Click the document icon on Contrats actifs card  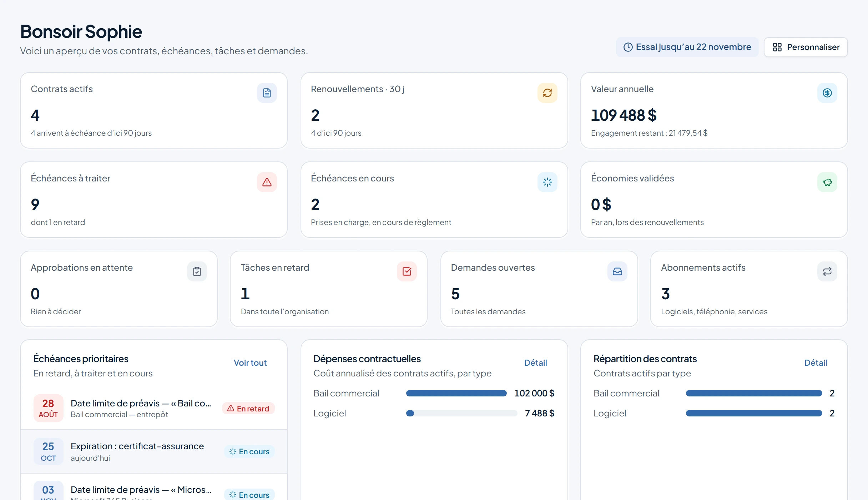267,93
